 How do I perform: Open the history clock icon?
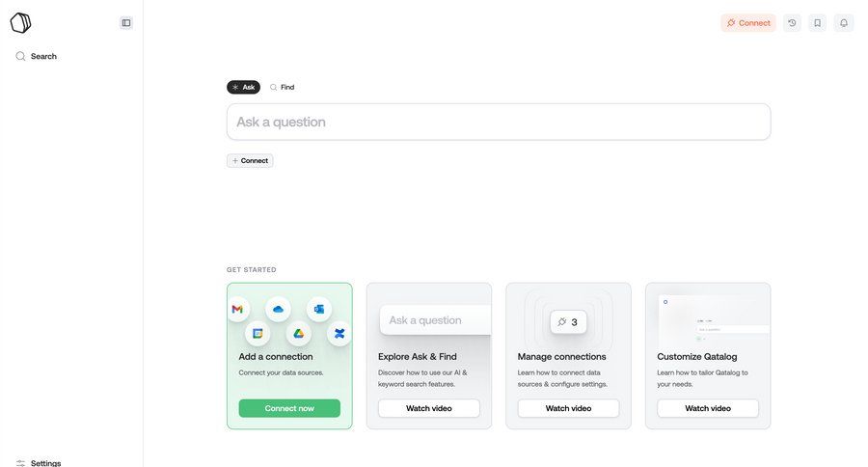[792, 23]
